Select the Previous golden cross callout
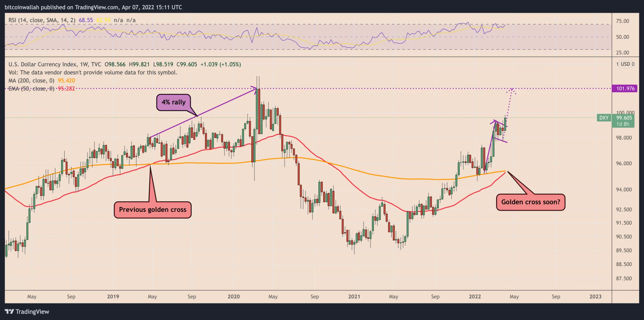This screenshot has height=320, width=644. coord(152,210)
